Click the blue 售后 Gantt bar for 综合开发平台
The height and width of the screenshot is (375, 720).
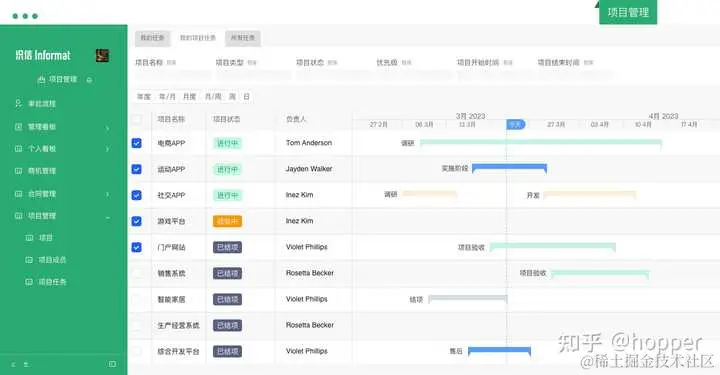click(499, 352)
